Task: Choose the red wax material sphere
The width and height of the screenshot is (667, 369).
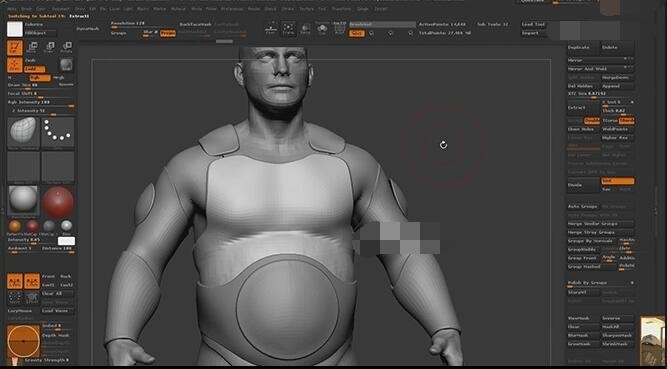Action: (x=58, y=202)
